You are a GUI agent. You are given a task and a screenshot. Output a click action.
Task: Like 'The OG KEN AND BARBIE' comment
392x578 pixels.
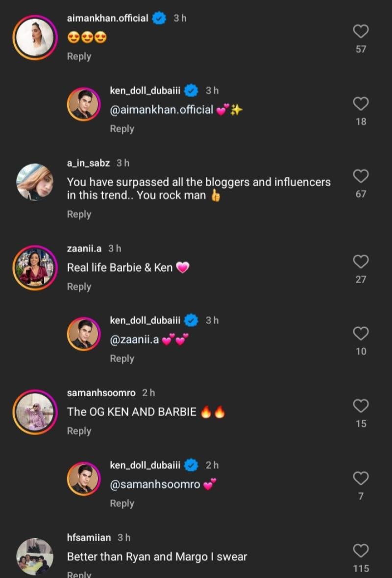[x=361, y=406]
